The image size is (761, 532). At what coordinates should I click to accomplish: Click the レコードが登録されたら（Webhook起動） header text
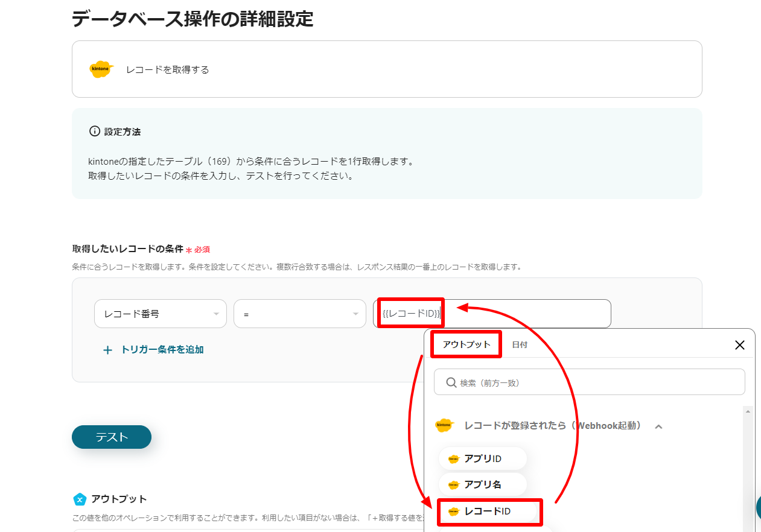(553, 425)
